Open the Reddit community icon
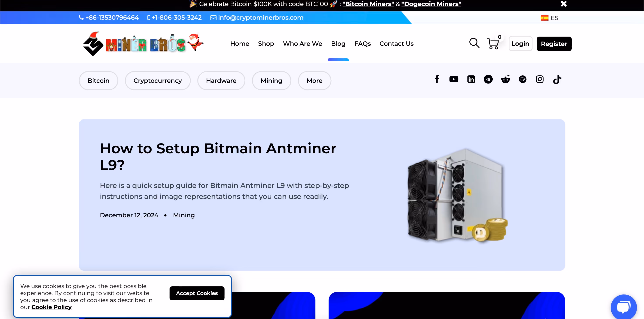This screenshot has width=644, height=319. [505, 79]
